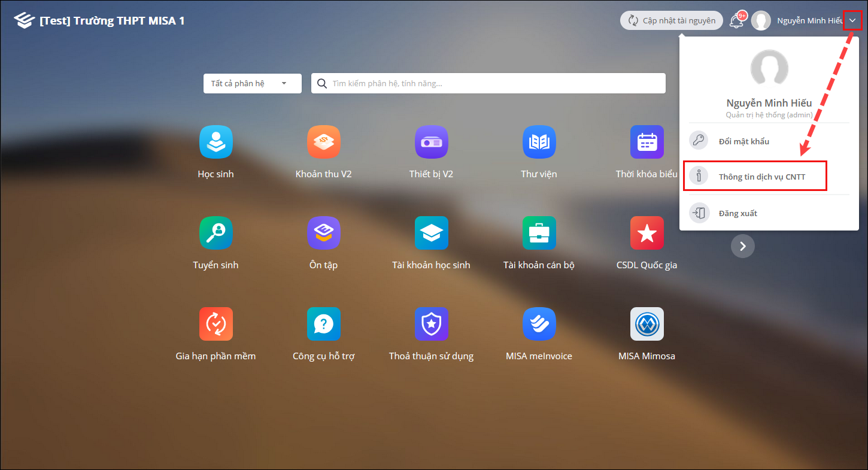
Task: Launch the Ôn tập module
Action: (323, 233)
